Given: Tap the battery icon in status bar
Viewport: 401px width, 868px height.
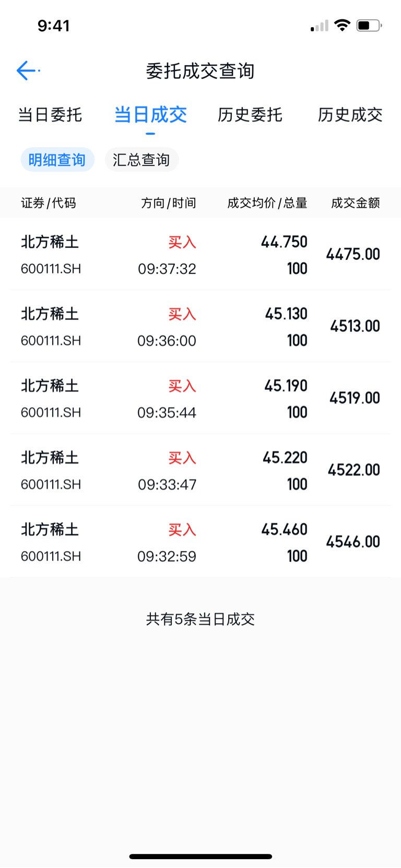Looking at the screenshot, I should point(369,25).
